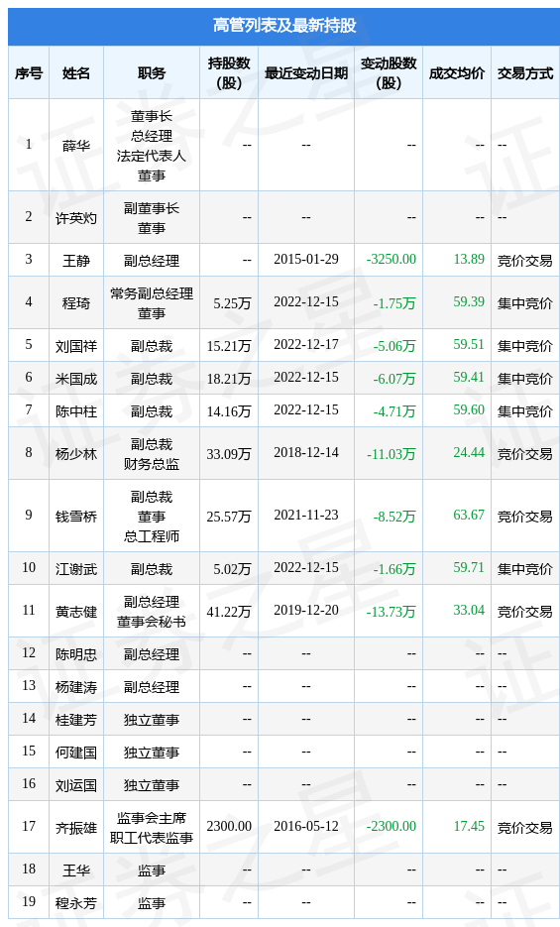Select the name 许英灼
560x927 pixels.
[x=76, y=218]
